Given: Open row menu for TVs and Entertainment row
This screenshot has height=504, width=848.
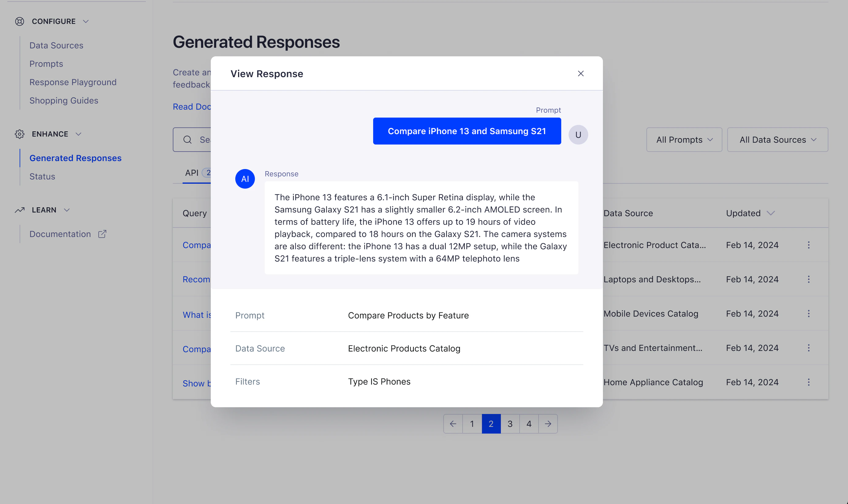Looking at the screenshot, I should coord(808,348).
